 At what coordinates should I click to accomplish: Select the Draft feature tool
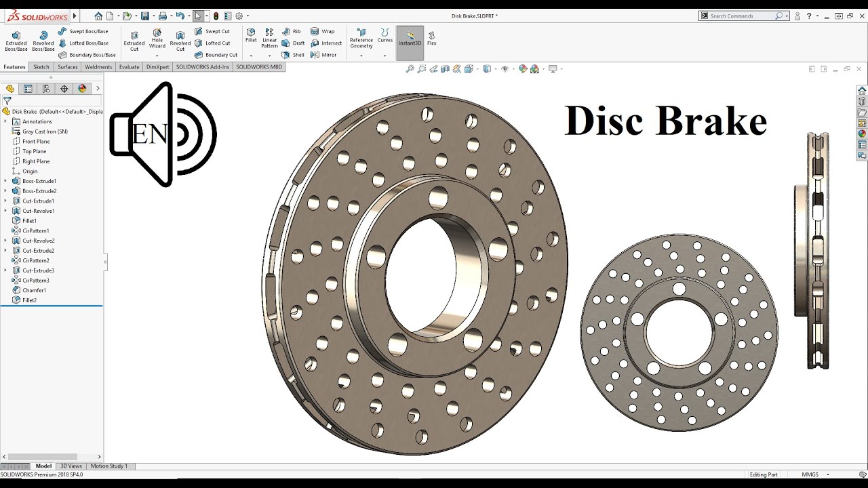pyautogui.click(x=293, y=43)
